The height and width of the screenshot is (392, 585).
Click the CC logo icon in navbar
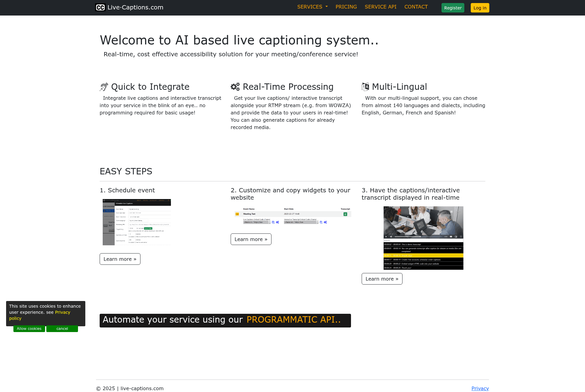100,7
